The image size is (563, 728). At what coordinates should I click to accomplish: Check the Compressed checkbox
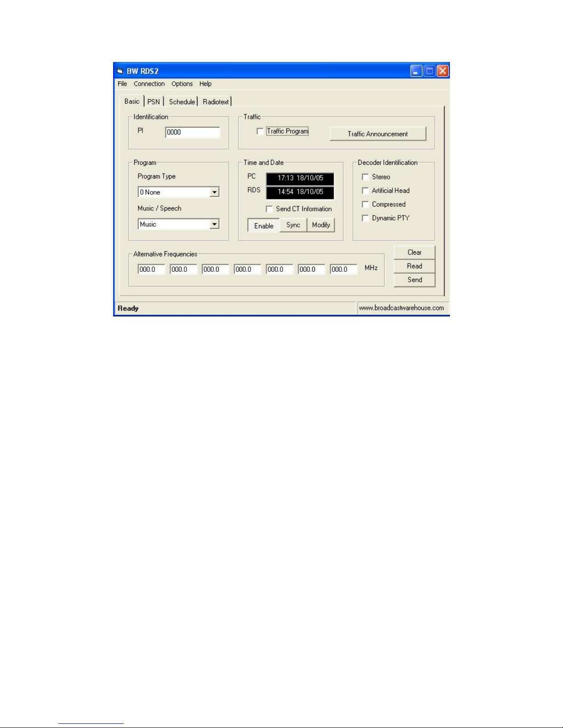[x=365, y=204]
